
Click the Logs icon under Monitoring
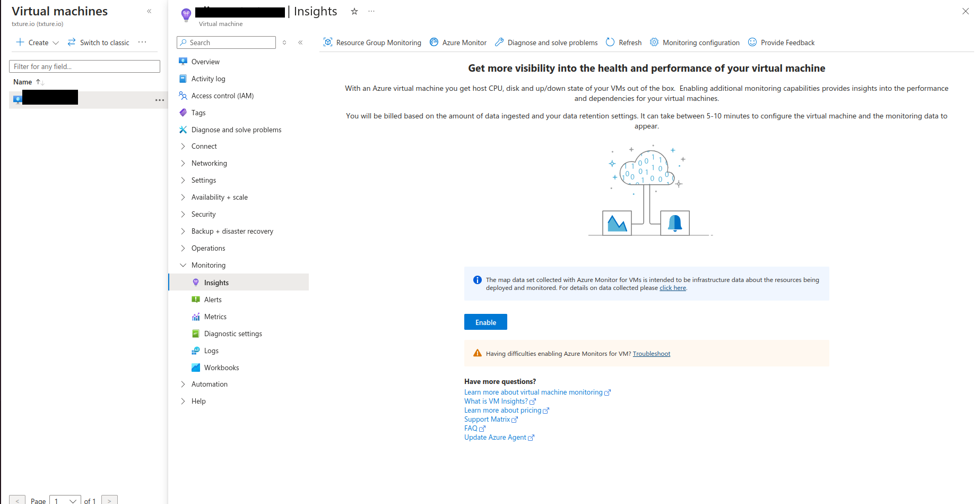tap(196, 351)
